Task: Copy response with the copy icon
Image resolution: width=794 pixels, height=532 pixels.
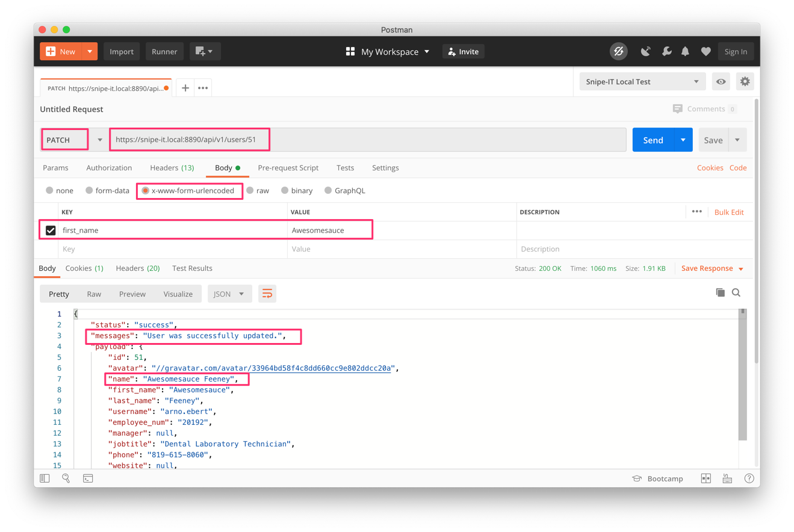Action: (x=720, y=292)
